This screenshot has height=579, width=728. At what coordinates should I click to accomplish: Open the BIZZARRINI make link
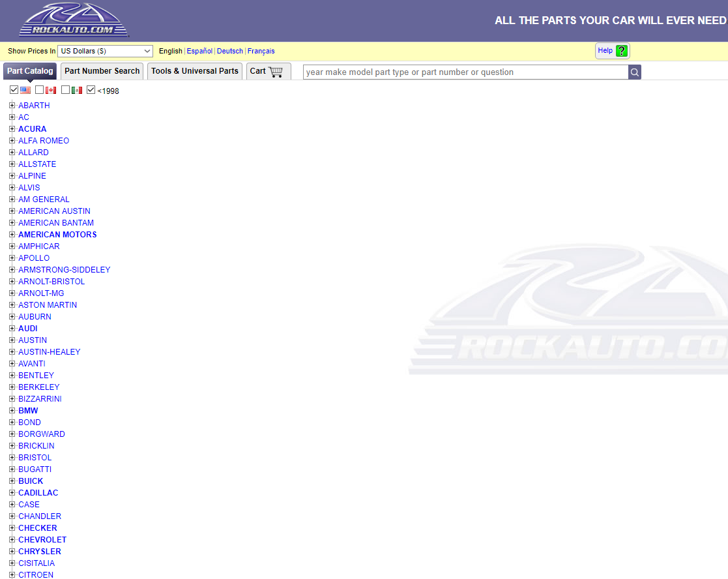tap(40, 399)
